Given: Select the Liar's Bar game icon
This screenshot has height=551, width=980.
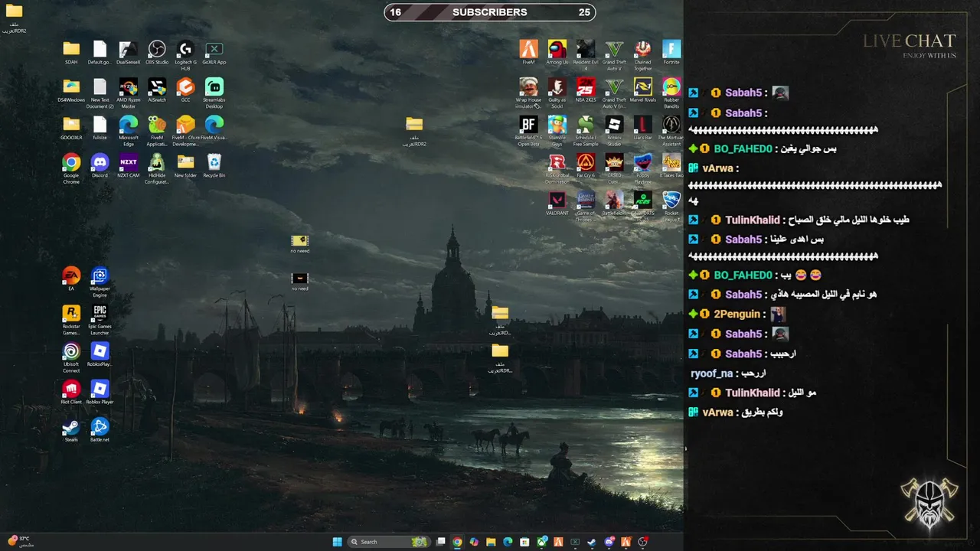Looking at the screenshot, I should click(x=643, y=128).
